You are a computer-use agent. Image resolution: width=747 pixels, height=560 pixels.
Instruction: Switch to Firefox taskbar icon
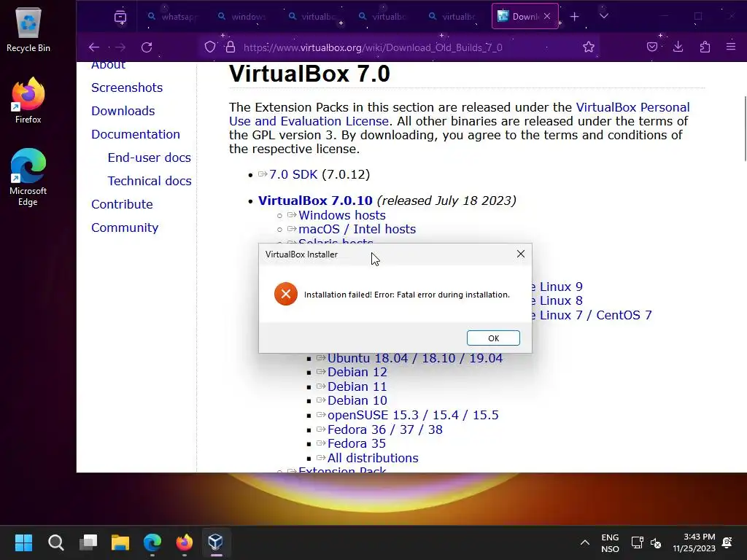click(x=185, y=542)
